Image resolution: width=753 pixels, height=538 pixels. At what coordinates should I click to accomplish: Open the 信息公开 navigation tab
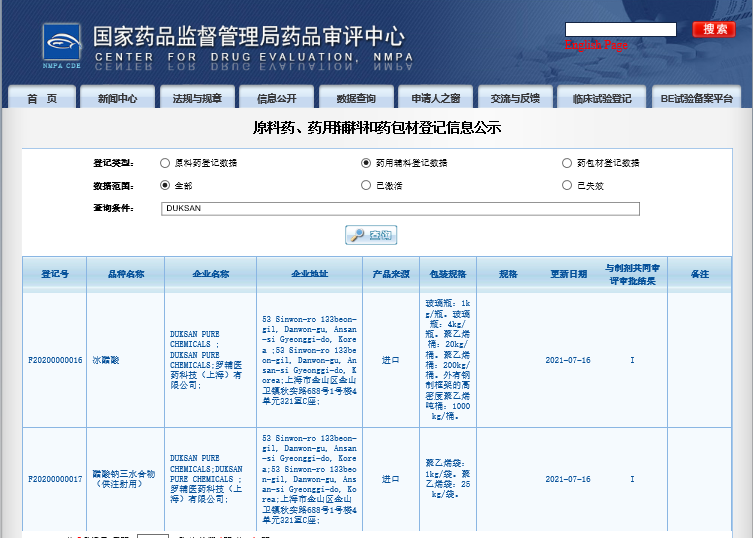pos(277,98)
